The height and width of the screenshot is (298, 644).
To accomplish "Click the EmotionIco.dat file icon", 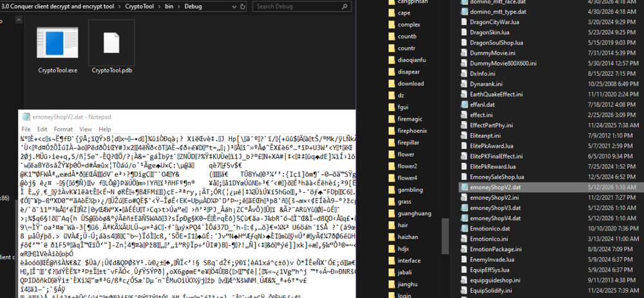I will coord(464,228).
